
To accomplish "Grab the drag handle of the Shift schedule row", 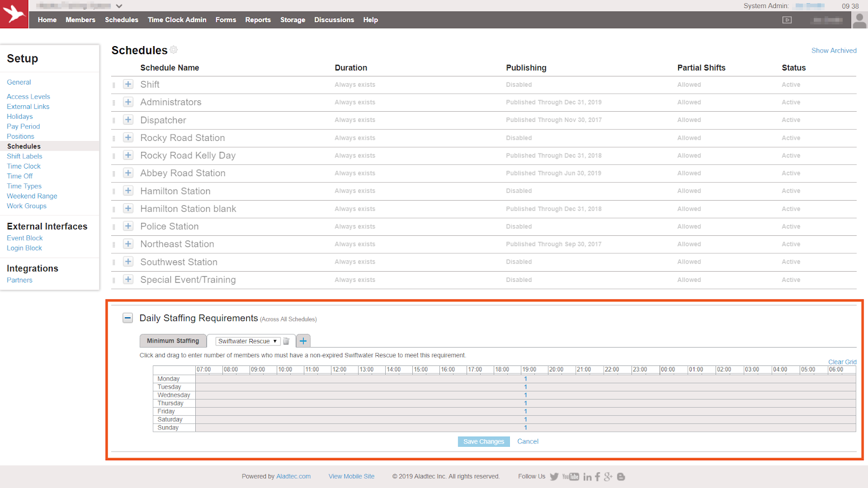I will 114,85.
